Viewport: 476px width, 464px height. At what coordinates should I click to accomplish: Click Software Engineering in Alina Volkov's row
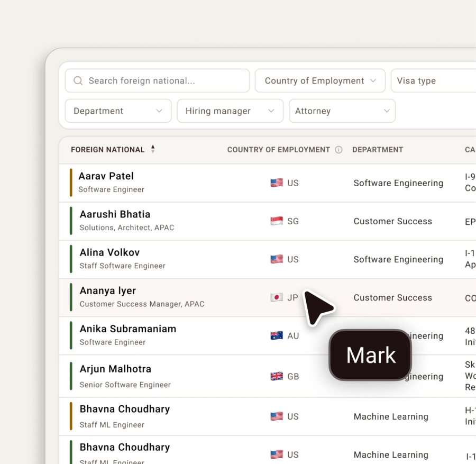[x=398, y=260]
